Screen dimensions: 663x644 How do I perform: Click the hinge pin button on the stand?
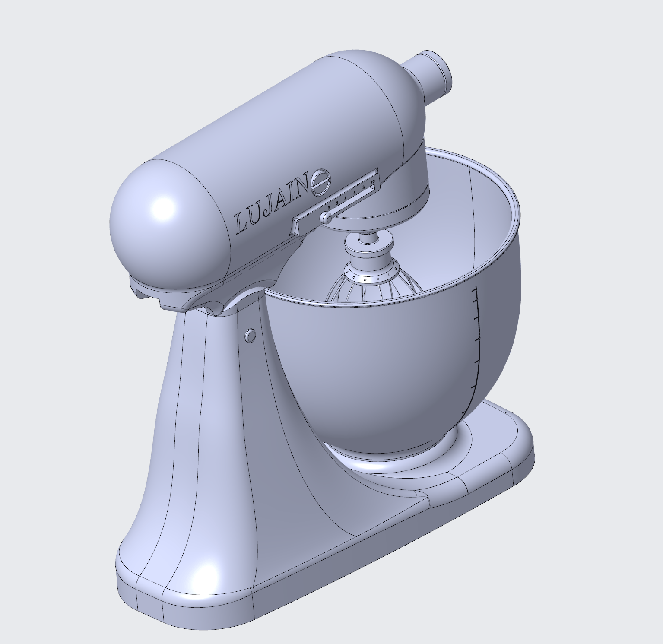(250, 335)
